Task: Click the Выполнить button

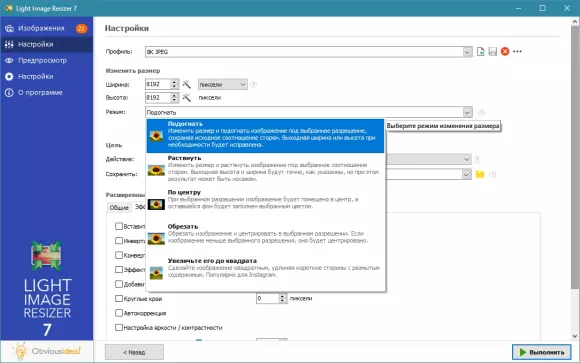Action: pos(542,352)
